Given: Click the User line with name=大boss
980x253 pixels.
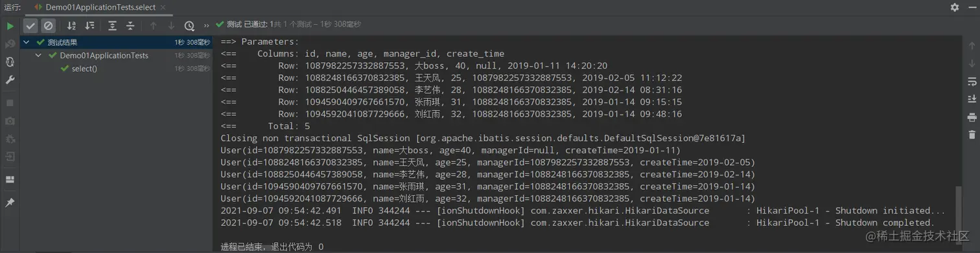Looking at the screenshot, I should pyautogui.click(x=450, y=150).
